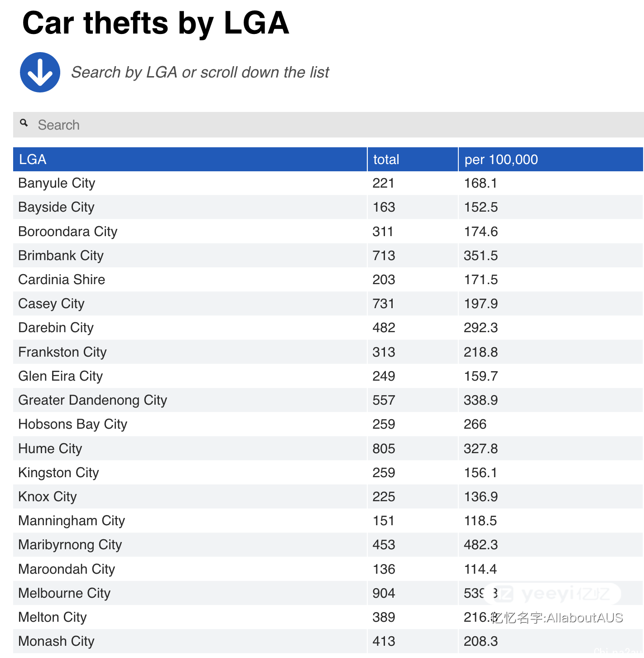The width and height of the screenshot is (644, 658).
Task: Sort by the per 100,000 header
Action: click(x=551, y=159)
